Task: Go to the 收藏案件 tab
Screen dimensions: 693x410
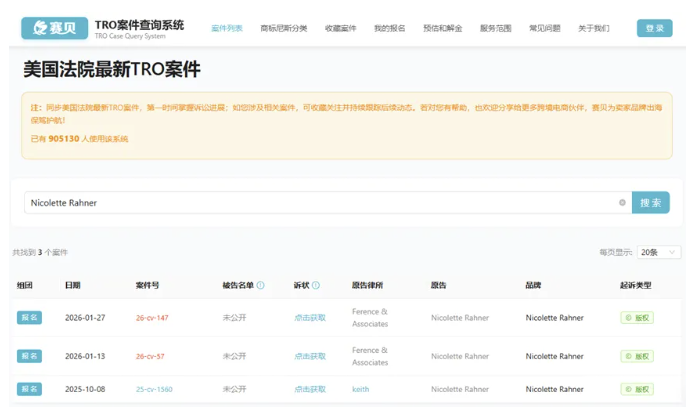Action: click(x=340, y=29)
